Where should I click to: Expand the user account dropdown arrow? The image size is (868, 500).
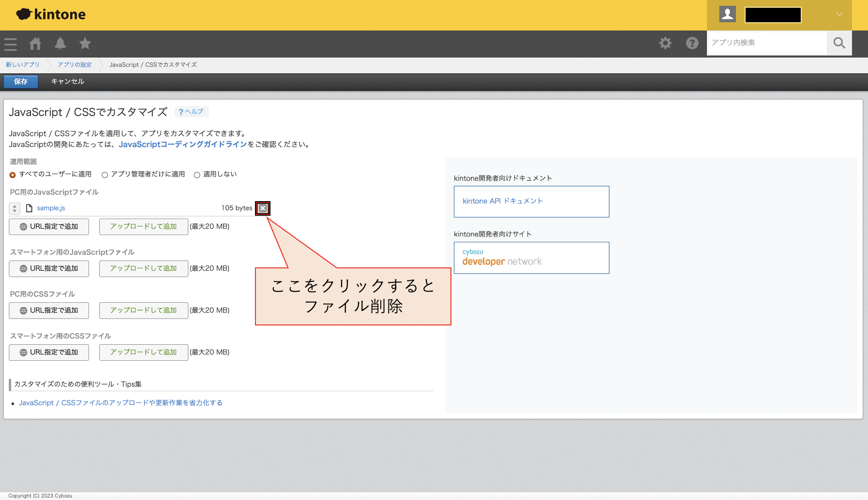[839, 15]
